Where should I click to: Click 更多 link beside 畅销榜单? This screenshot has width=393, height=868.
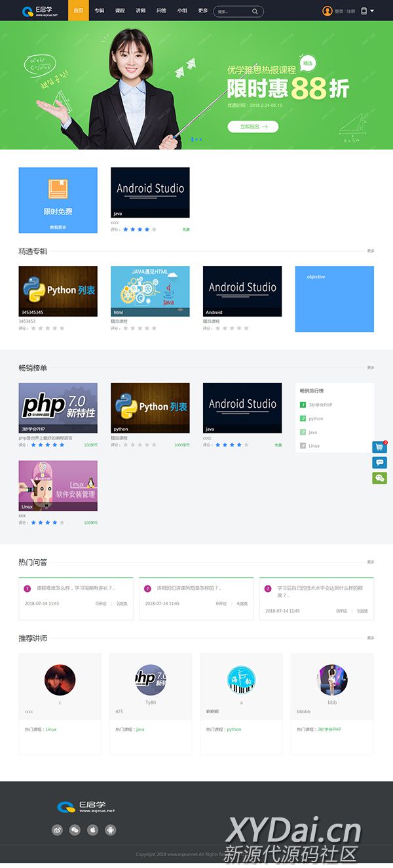(x=371, y=367)
